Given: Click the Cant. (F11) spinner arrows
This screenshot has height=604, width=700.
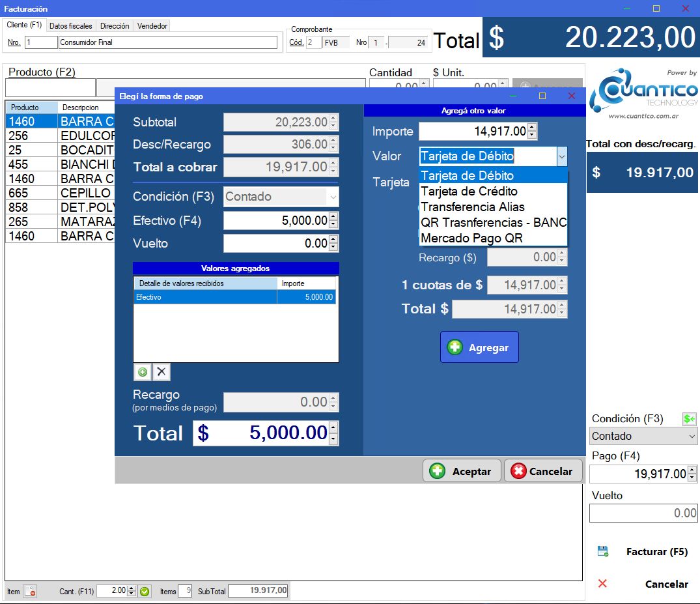Looking at the screenshot, I should click(132, 591).
